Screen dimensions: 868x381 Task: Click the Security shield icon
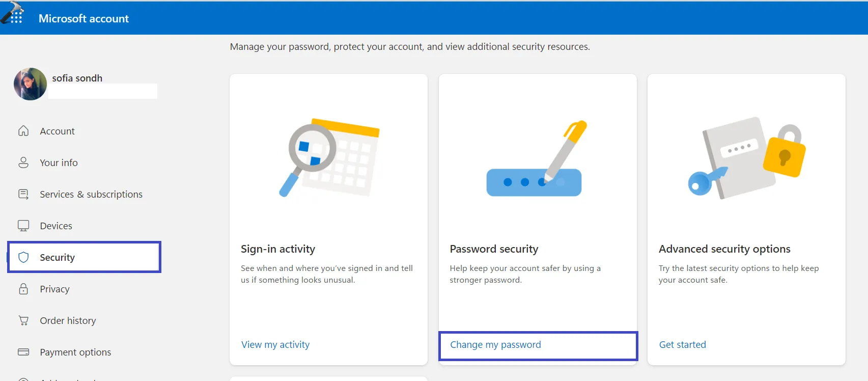(23, 257)
